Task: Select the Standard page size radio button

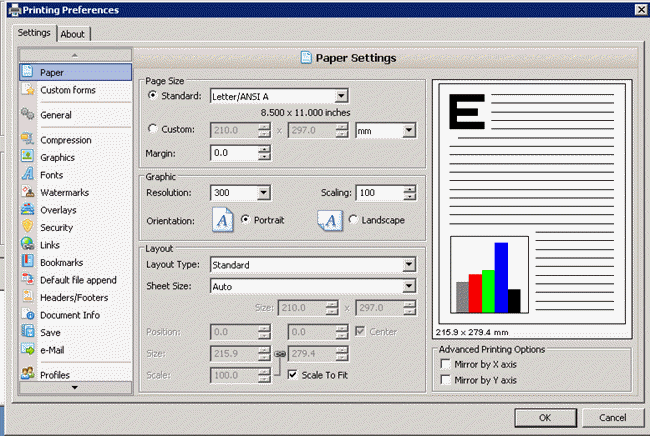Action: 153,95
